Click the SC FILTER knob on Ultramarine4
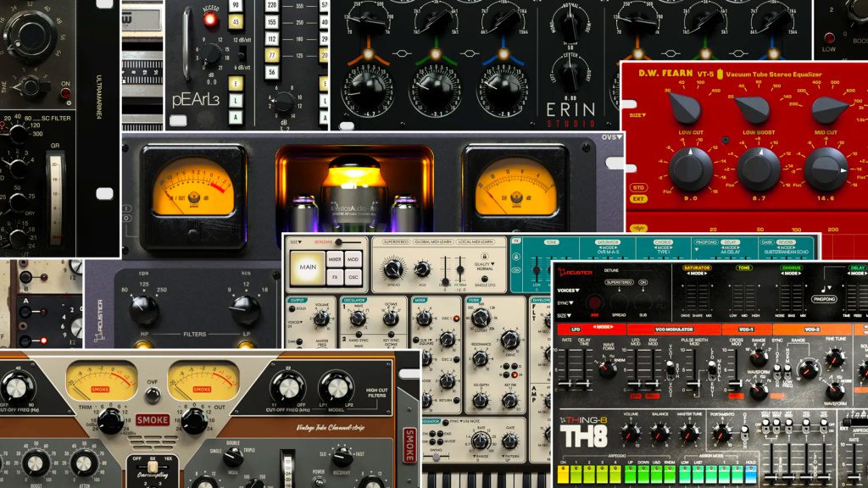868x488 pixels. click(19, 133)
